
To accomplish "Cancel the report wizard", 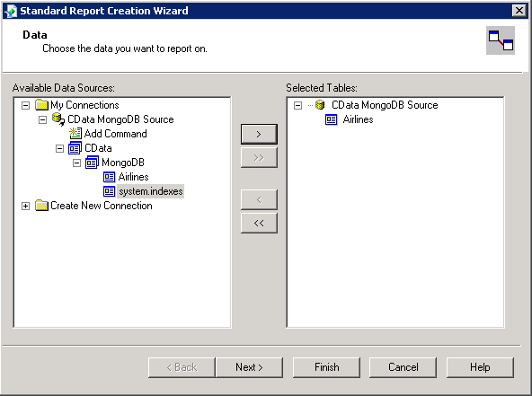I will (x=403, y=367).
